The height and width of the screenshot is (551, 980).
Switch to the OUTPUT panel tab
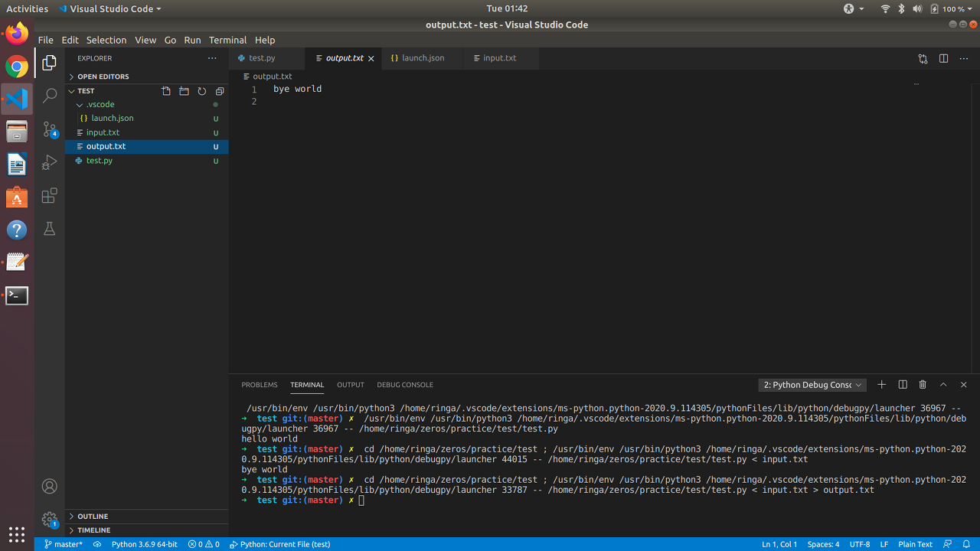(x=351, y=385)
